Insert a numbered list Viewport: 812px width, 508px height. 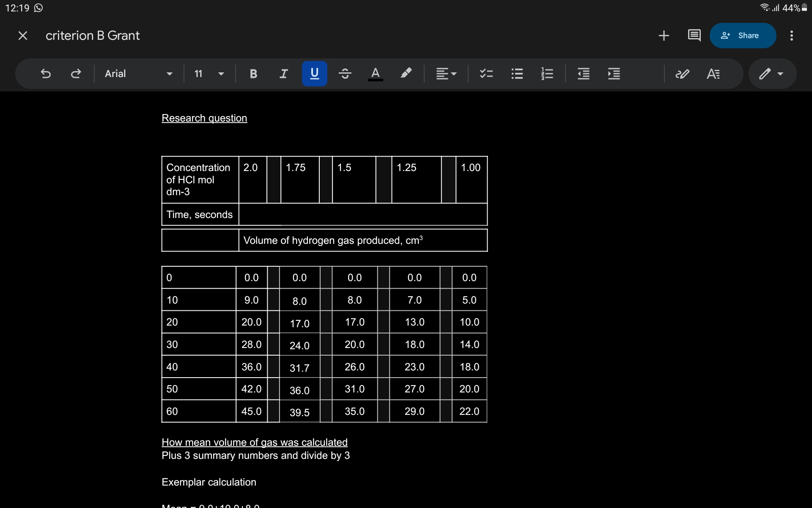coord(547,74)
